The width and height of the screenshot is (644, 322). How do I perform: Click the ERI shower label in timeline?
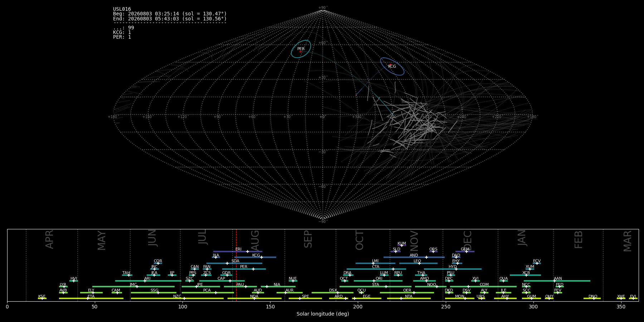238,249
